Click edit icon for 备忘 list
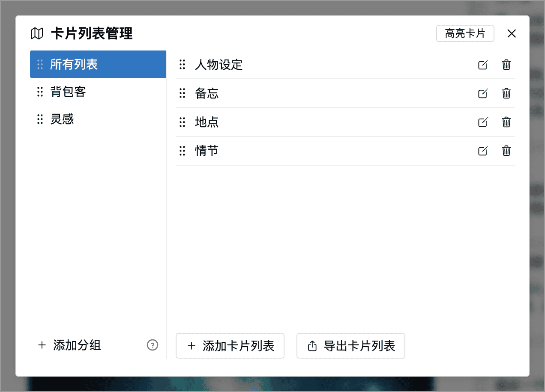Viewport: 545px width, 392px height. click(x=483, y=93)
